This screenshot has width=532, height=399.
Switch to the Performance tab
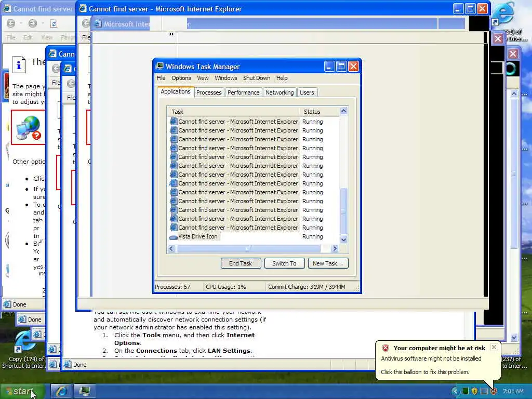[243, 92]
